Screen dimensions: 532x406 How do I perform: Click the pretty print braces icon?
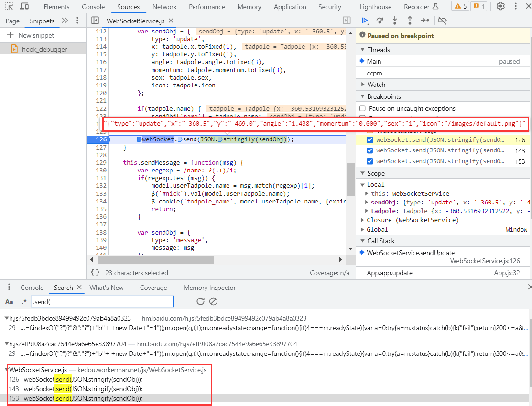tap(95, 273)
